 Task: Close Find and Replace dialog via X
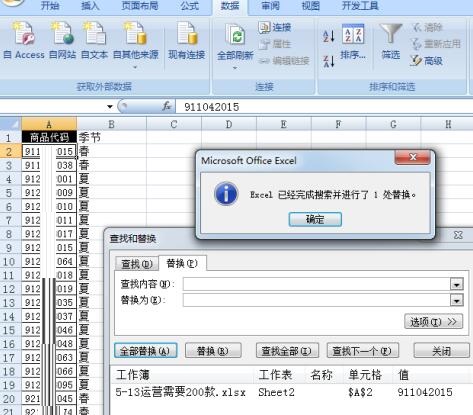click(458, 235)
